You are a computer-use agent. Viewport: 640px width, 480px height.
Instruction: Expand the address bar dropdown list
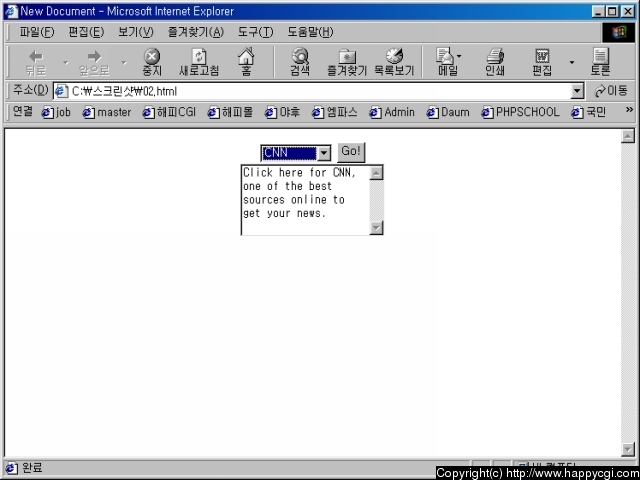pyautogui.click(x=577, y=91)
